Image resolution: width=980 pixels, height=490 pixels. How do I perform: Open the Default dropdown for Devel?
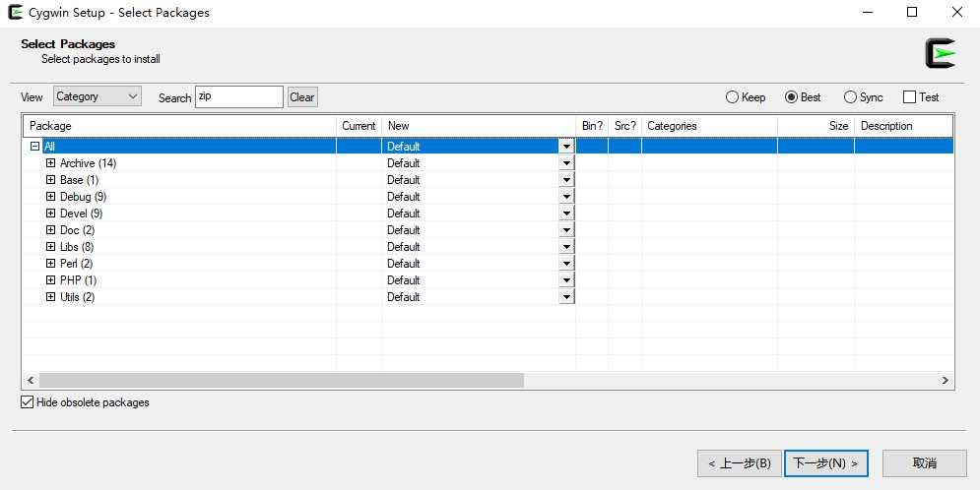pyautogui.click(x=567, y=214)
